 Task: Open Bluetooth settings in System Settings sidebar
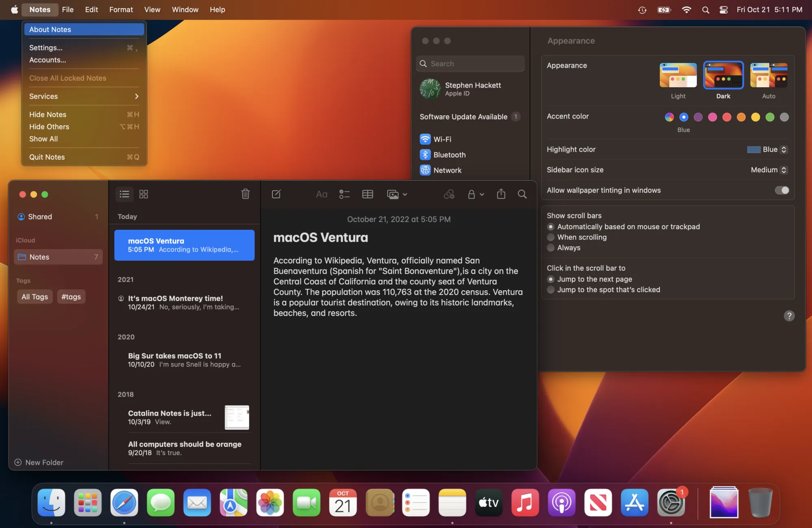[449, 155]
